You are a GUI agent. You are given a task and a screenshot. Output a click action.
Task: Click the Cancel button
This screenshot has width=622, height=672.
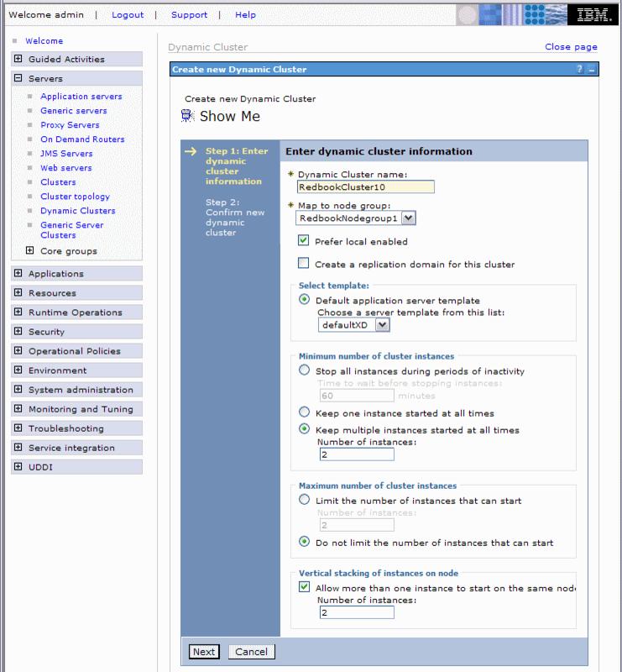click(x=252, y=652)
